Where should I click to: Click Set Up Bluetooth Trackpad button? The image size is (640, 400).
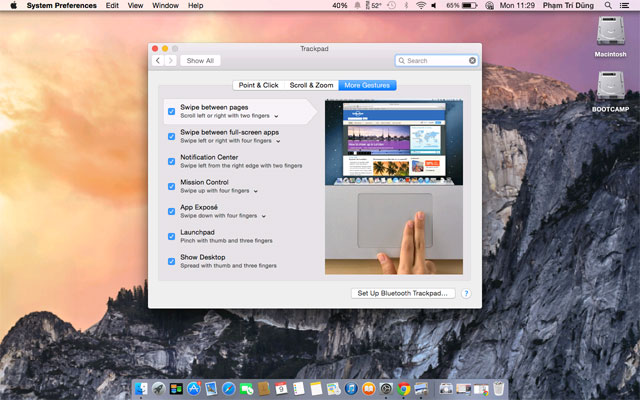tap(402, 293)
